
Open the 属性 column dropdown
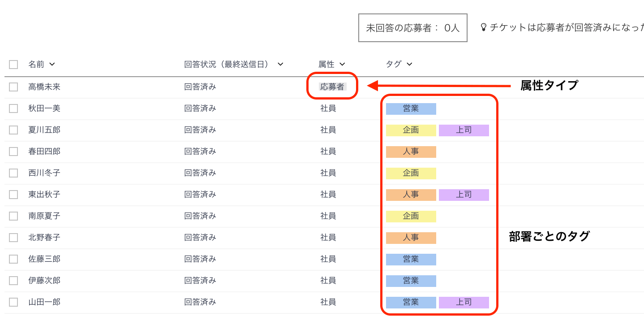342,64
